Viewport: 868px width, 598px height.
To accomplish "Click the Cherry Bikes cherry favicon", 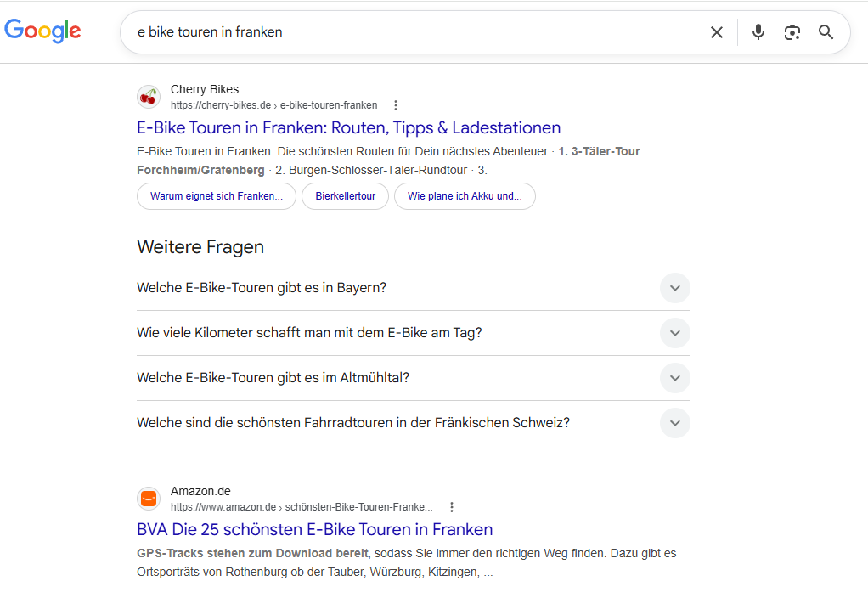I will 149,97.
